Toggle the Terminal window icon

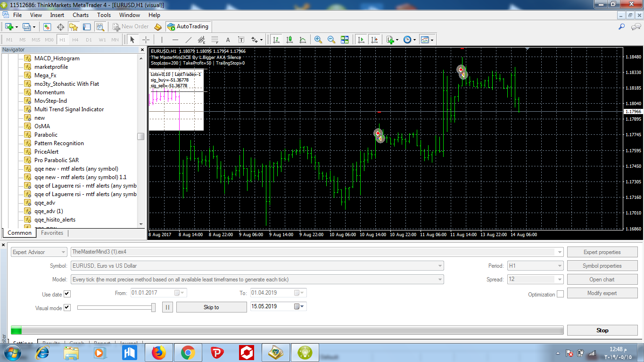pyautogui.click(x=88, y=26)
